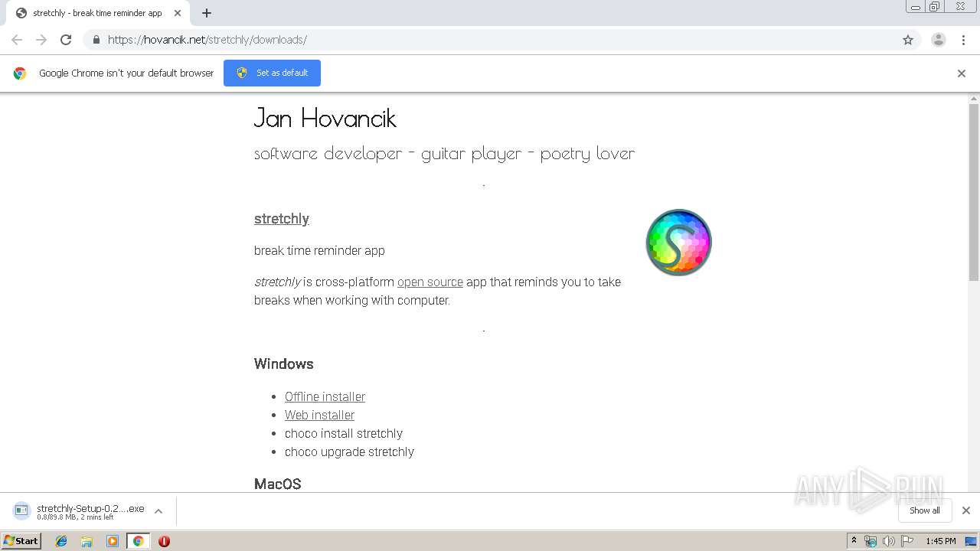Close the stretchly tab
The image size is (980, 551).
pyautogui.click(x=177, y=13)
